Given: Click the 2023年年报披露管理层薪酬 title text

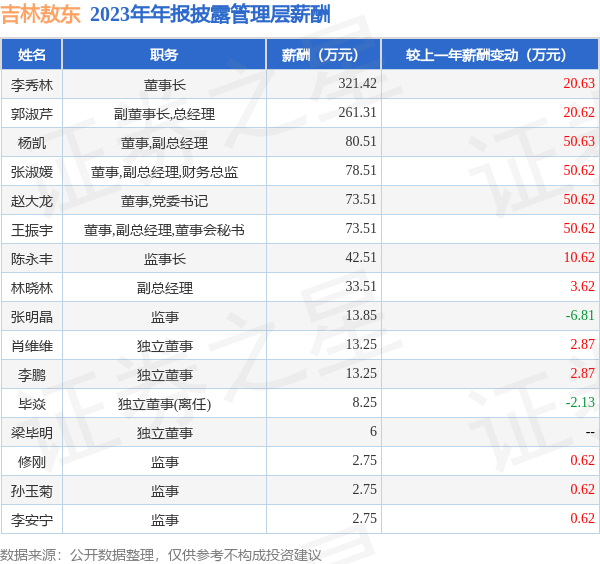Looking at the screenshot, I should pos(210,15).
